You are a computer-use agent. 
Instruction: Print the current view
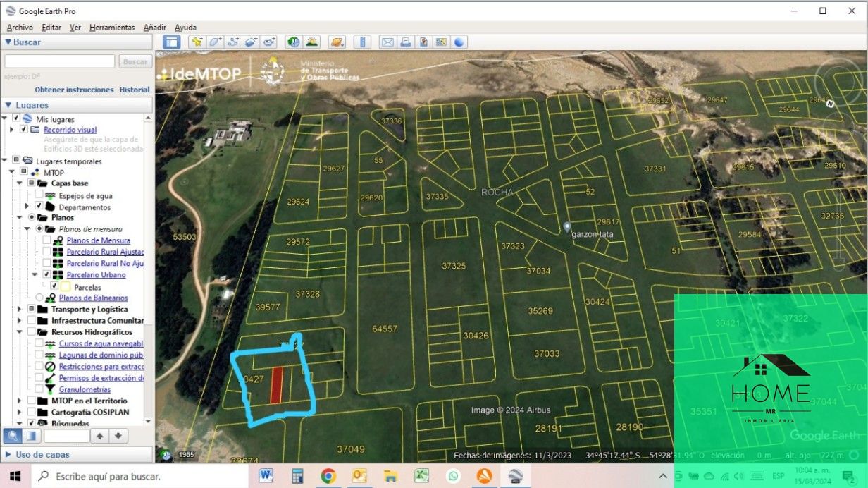(x=405, y=42)
